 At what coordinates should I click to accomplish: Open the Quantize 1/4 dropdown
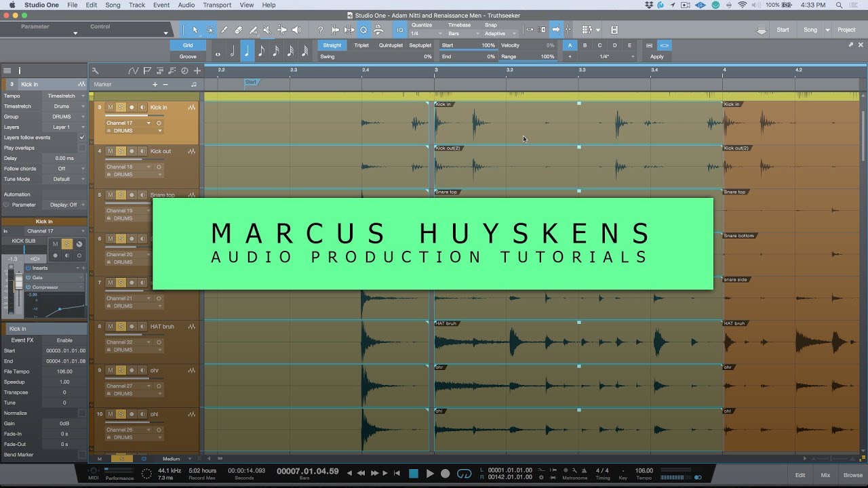click(x=425, y=33)
